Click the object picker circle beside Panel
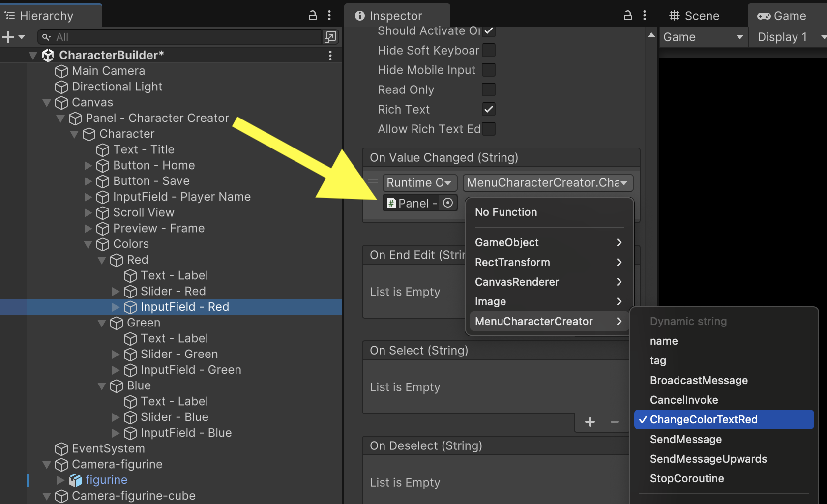827x504 pixels. click(x=447, y=203)
